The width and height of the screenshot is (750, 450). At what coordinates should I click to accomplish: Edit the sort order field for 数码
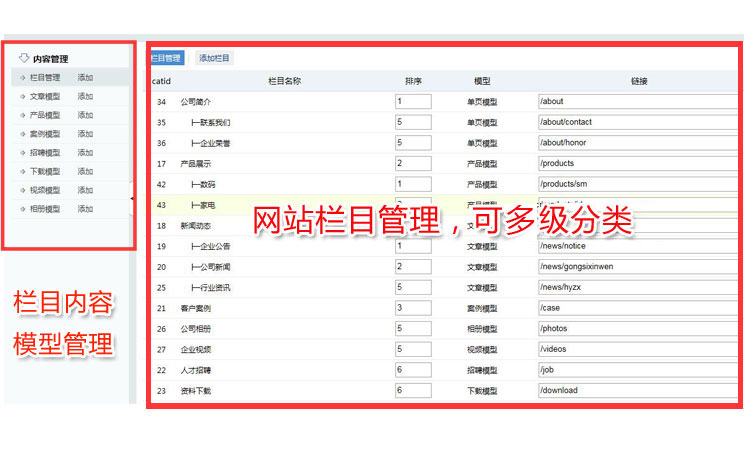coord(413,184)
